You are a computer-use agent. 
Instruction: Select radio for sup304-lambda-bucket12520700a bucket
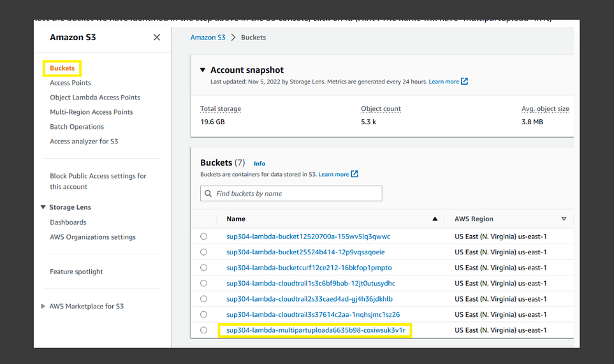[203, 237]
